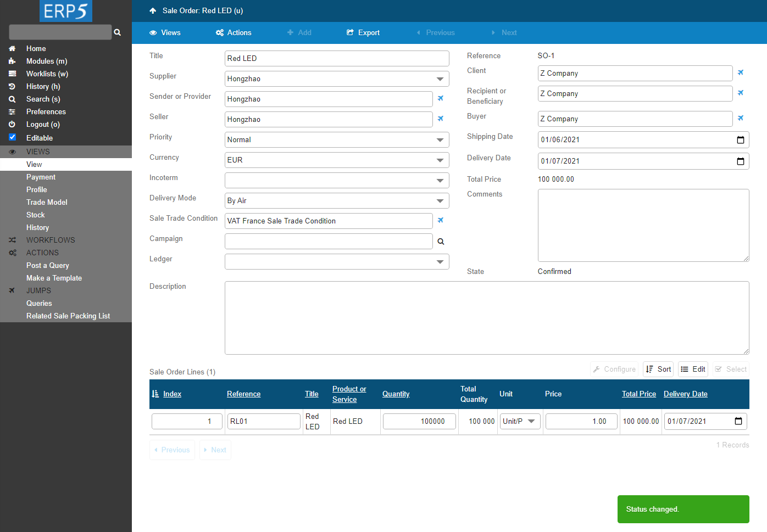The width and height of the screenshot is (767, 532).
Task: Click the Status changed notification
Action: click(683, 509)
